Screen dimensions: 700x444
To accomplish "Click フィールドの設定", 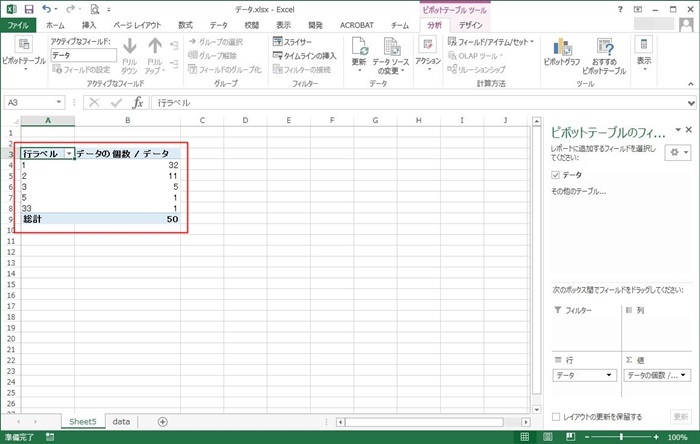I will click(x=81, y=70).
